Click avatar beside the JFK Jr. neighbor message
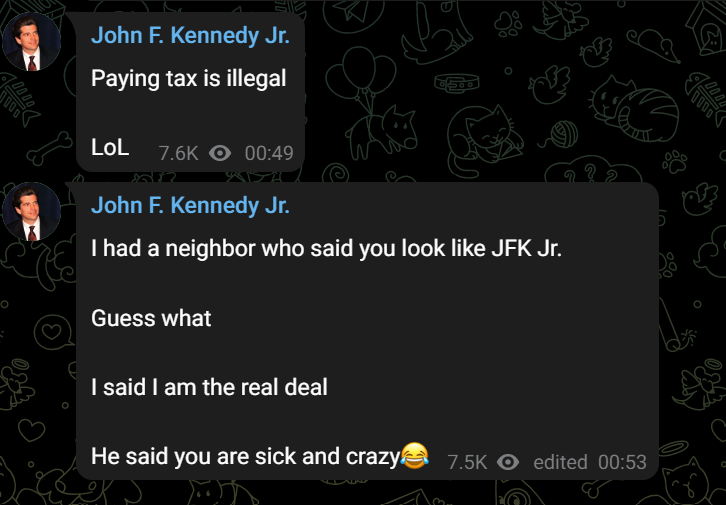 coord(31,212)
